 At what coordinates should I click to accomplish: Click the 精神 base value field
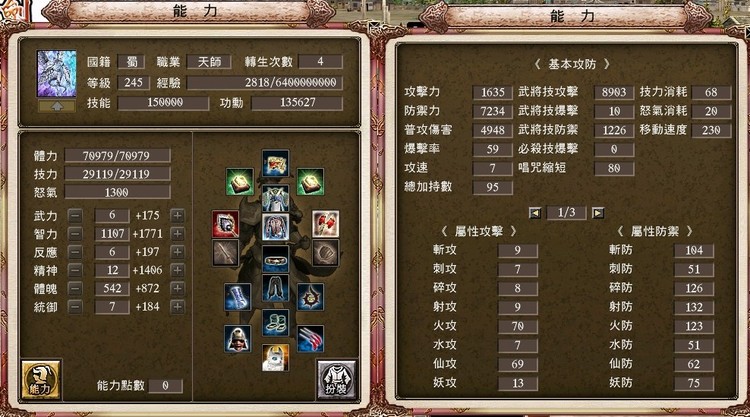click(x=112, y=270)
